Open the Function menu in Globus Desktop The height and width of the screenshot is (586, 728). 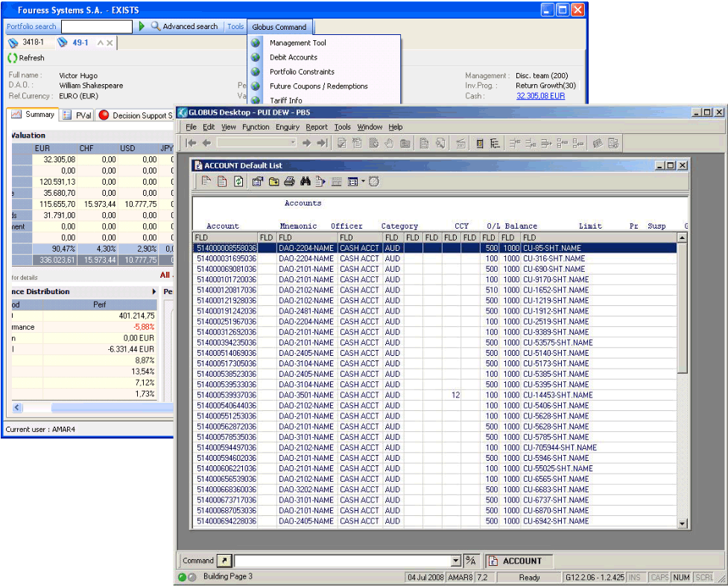[x=256, y=127]
